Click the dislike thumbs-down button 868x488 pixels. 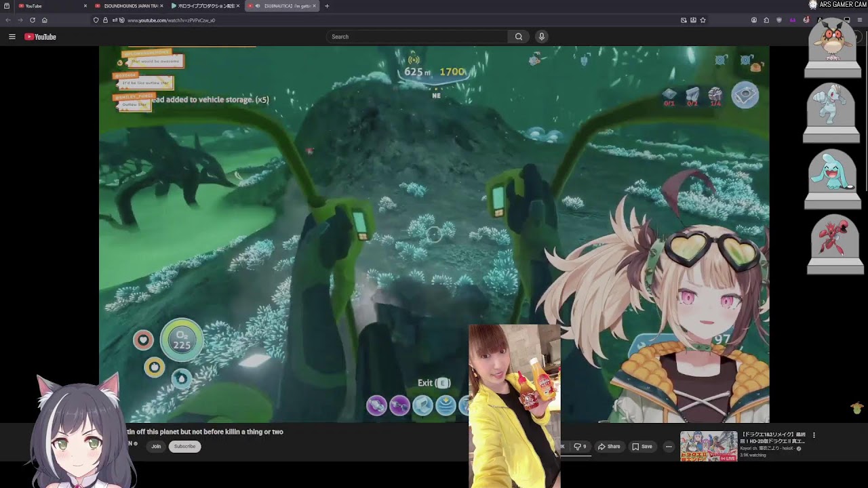click(580, 447)
